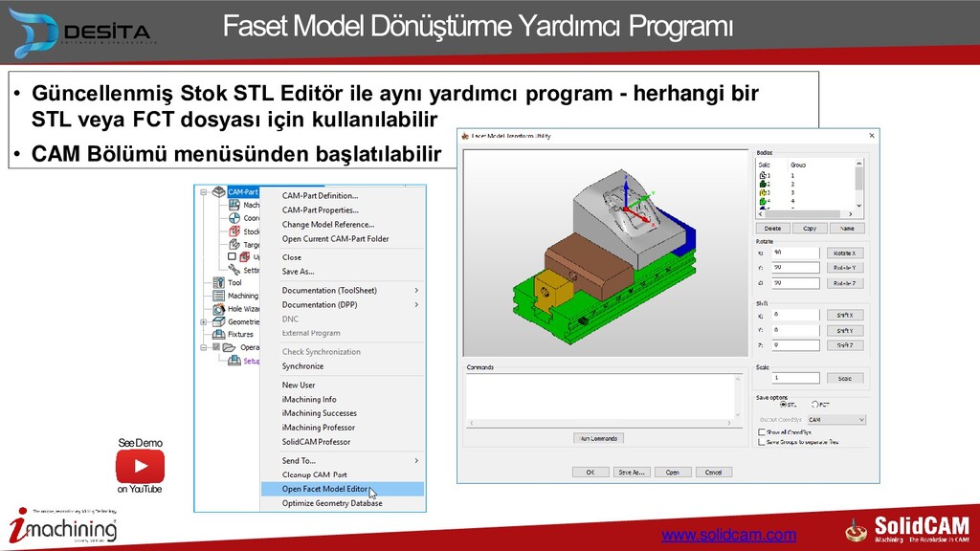Click the Hole Wizard icon in tree
Image resolution: width=980 pixels, height=551 pixels.
(x=219, y=309)
